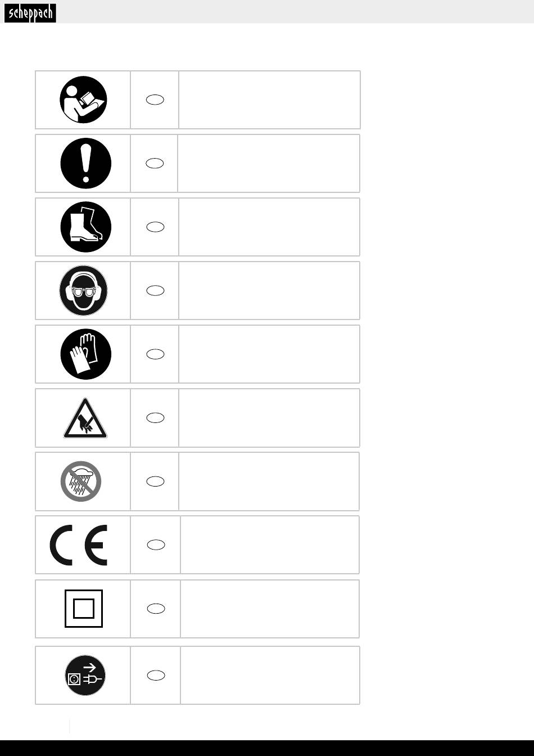Click the empty description box beside the exclamation symbol
The height and width of the screenshot is (756, 534).
tap(269, 163)
